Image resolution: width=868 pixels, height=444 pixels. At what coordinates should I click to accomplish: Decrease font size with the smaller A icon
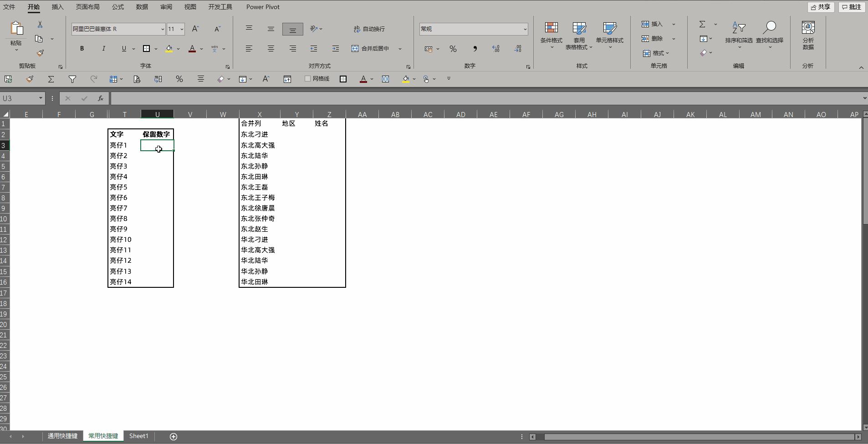pyautogui.click(x=217, y=29)
